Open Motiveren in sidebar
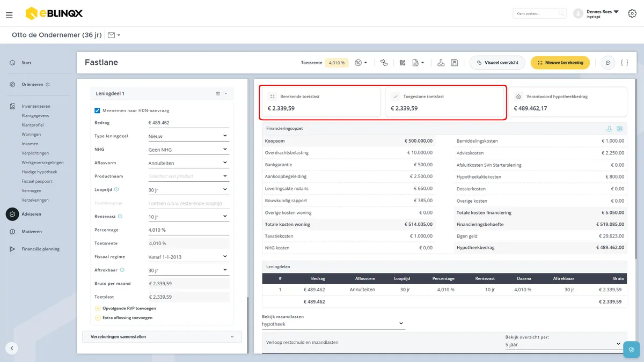644x362 pixels. click(32, 232)
